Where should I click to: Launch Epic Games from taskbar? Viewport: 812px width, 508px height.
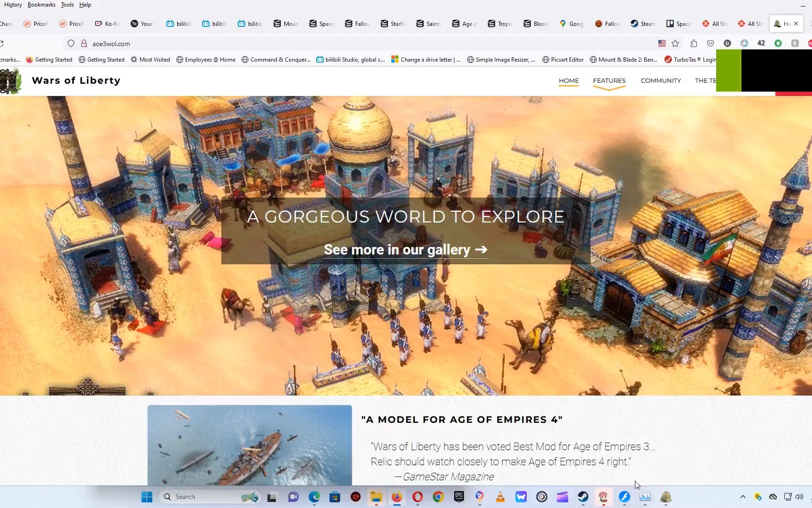459,497
